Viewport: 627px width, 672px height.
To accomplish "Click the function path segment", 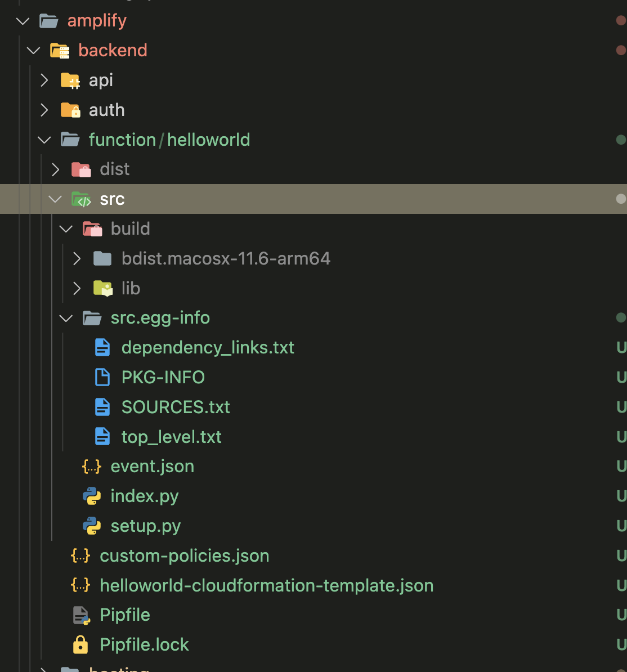I will tap(122, 140).
